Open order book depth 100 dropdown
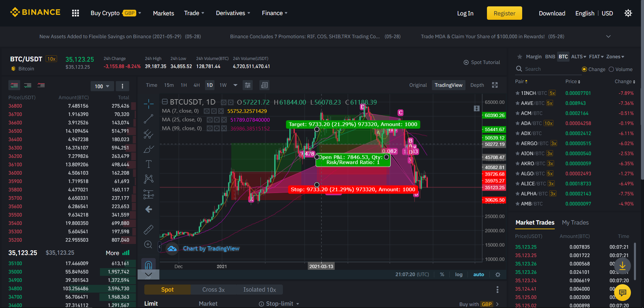The height and width of the screenshot is (308, 644). pyautogui.click(x=102, y=86)
